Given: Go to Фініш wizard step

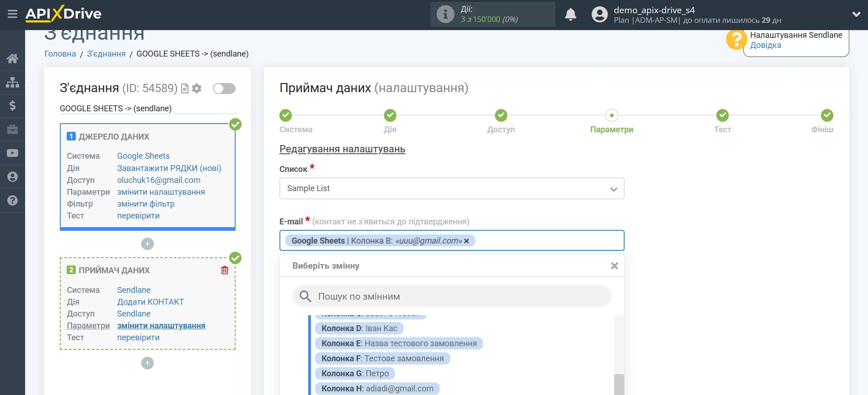Looking at the screenshot, I should pos(827,115).
